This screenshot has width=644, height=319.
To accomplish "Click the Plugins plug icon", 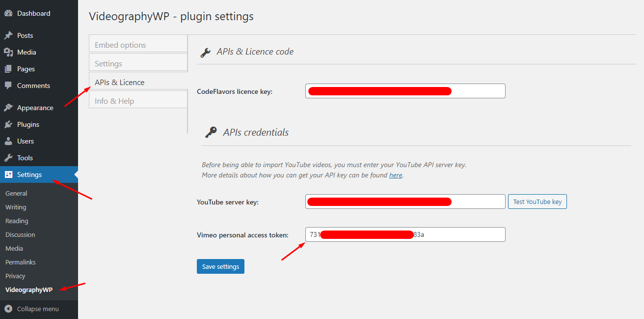I will 8,124.
